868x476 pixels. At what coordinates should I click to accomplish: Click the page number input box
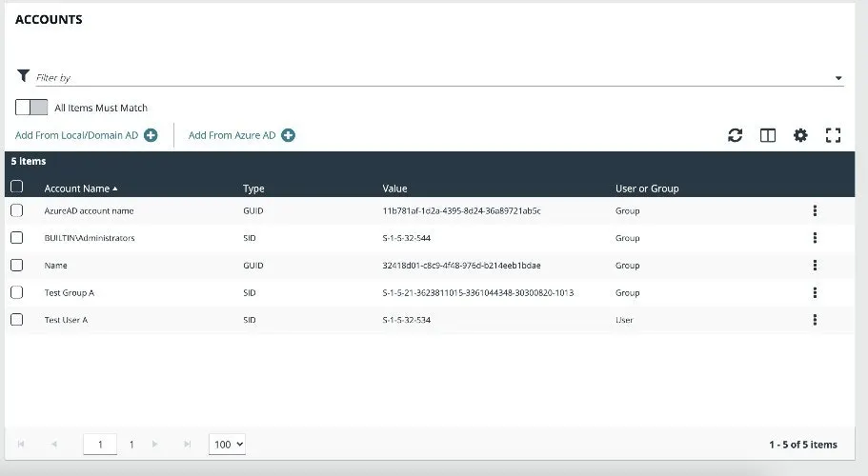pyautogui.click(x=100, y=444)
